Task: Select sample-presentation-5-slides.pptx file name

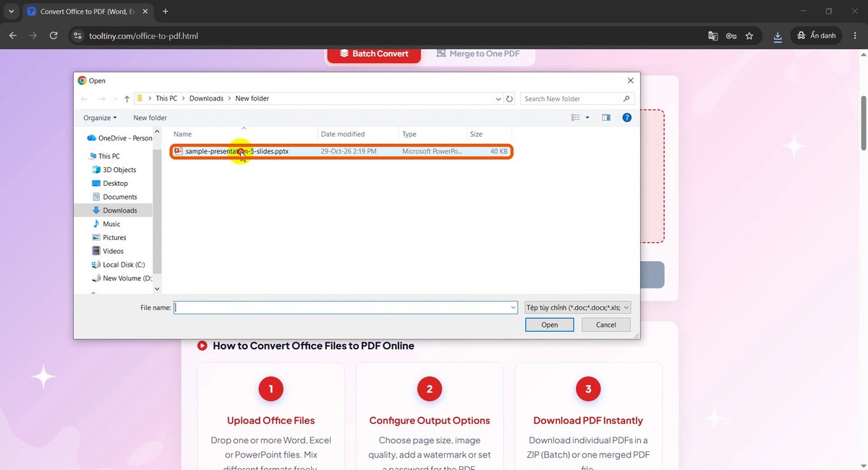Action: [x=237, y=151]
